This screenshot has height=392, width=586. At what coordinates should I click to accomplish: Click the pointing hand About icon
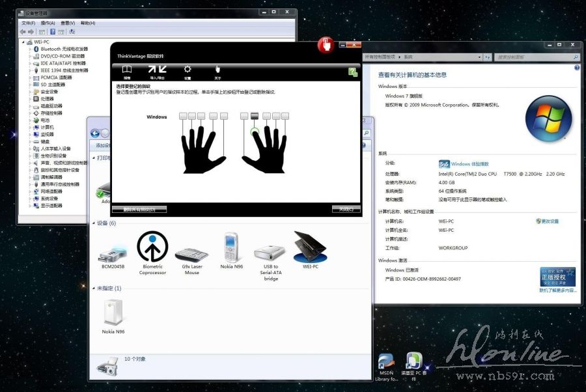coord(217,70)
